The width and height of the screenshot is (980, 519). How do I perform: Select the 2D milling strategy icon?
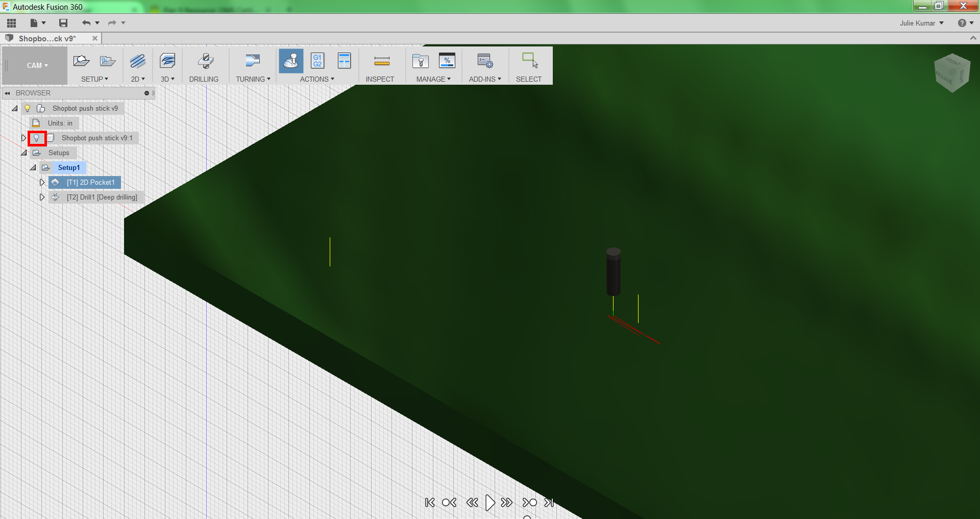tap(138, 61)
